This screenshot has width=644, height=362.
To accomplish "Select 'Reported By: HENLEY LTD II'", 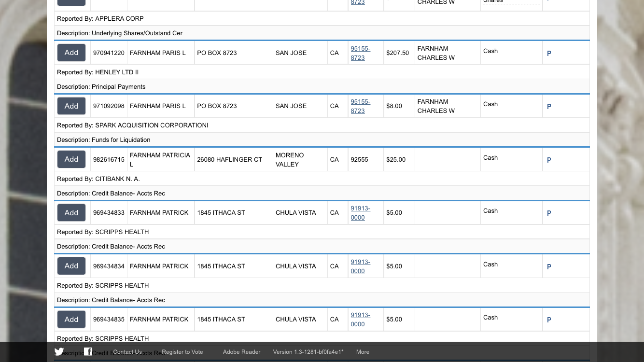I will [x=98, y=72].
